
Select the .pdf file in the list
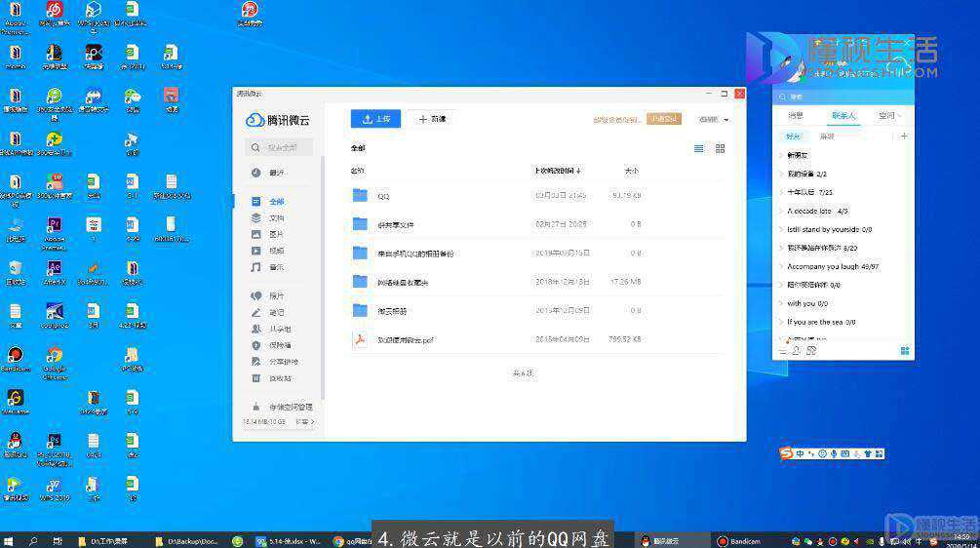(x=535, y=339)
